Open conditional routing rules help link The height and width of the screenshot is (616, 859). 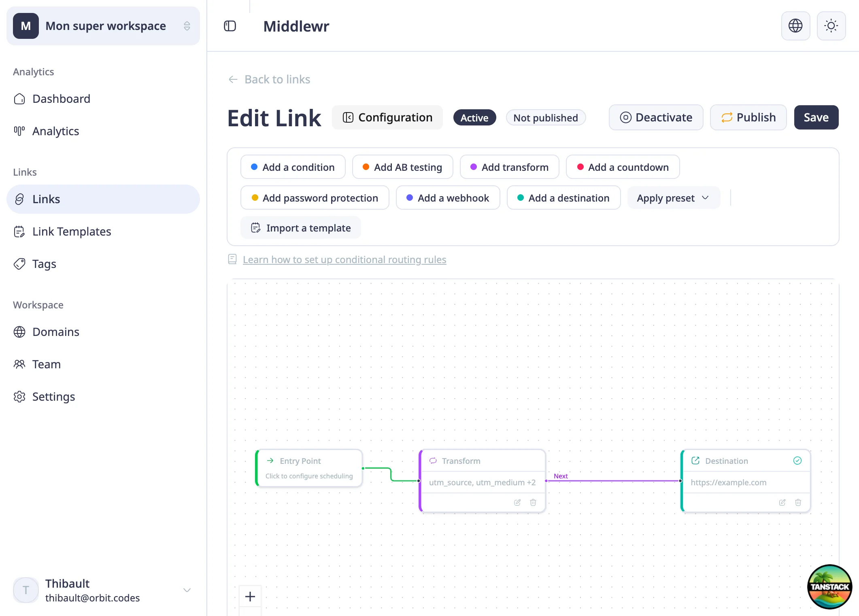pyautogui.click(x=344, y=259)
